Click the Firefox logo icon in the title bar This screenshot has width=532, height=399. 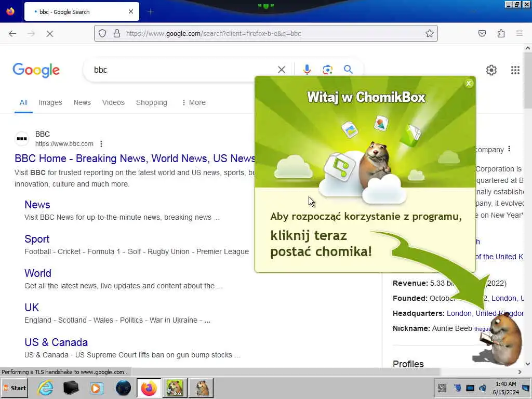point(10,11)
